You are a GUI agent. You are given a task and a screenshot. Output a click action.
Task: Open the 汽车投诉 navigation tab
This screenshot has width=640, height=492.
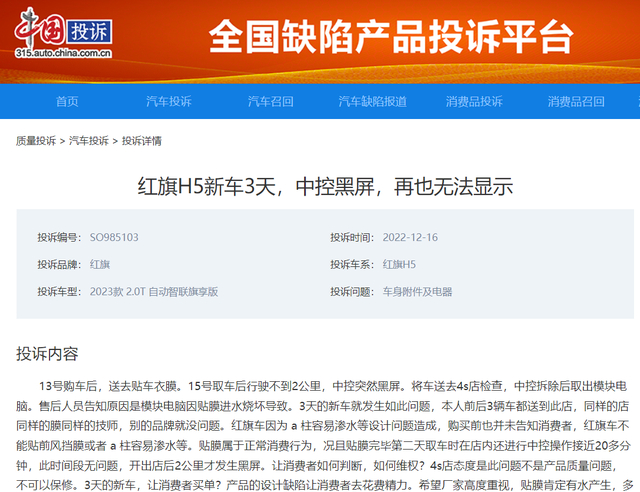[x=169, y=101]
